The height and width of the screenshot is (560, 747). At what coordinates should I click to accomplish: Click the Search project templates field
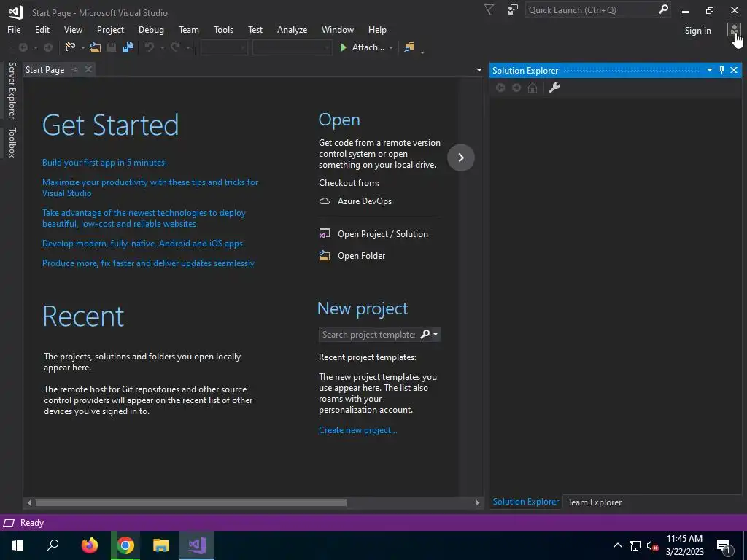[x=368, y=334]
